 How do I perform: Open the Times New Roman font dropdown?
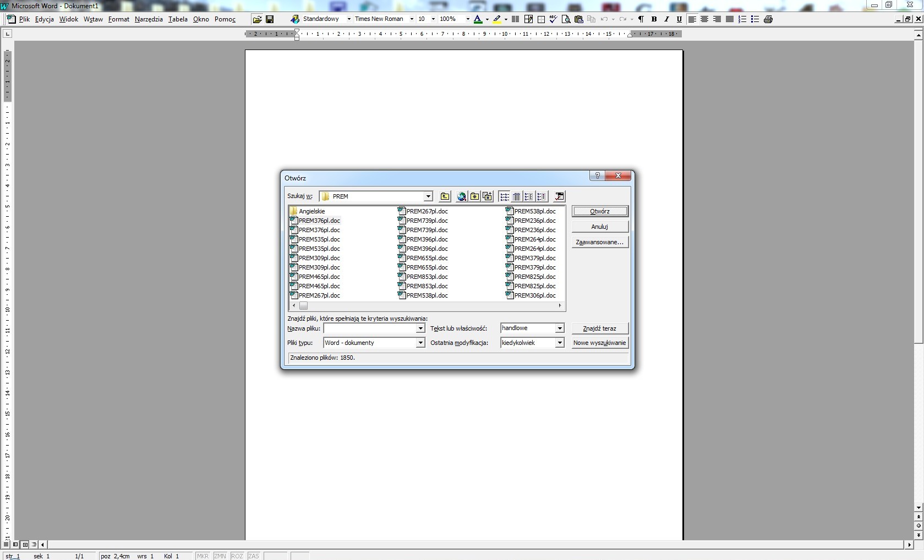(412, 19)
